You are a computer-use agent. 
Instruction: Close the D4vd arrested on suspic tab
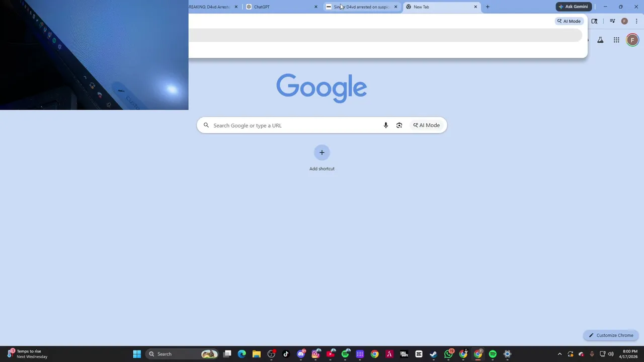click(x=395, y=7)
